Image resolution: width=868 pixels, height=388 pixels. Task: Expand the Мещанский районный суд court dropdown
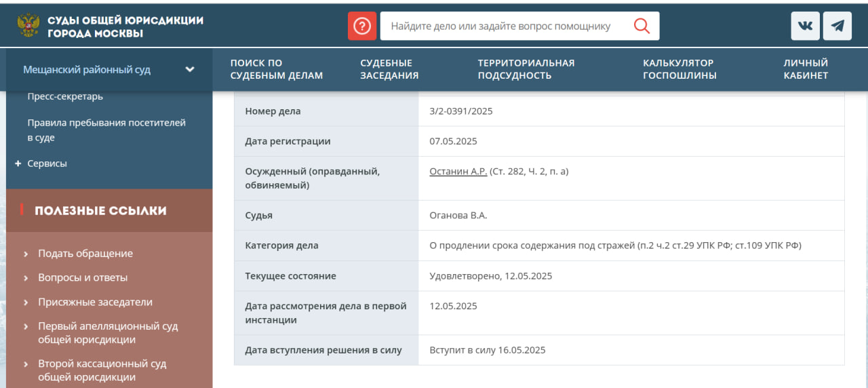[190, 69]
